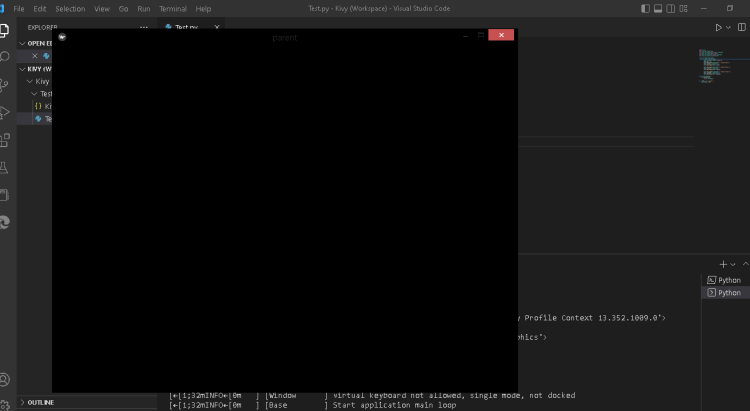Screen dimensions: 750x411
Task: Select the highlighted Python file in the tree
Action: pos(34,119)
